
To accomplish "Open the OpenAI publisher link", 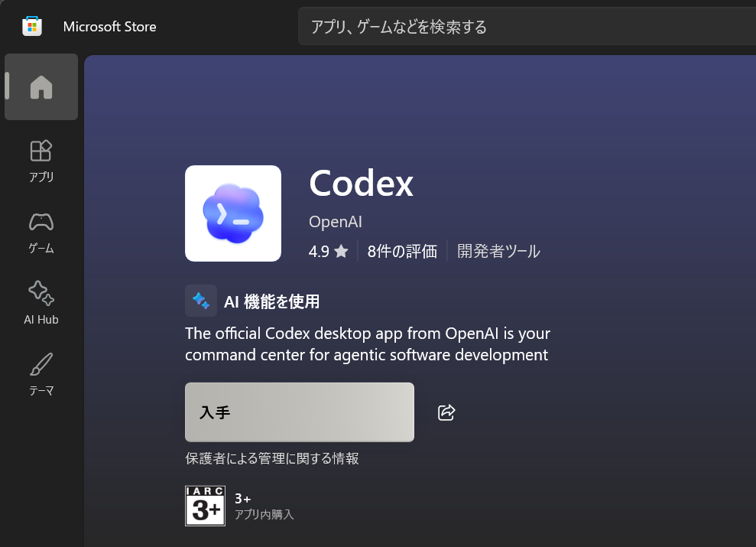I will point(336,222).
